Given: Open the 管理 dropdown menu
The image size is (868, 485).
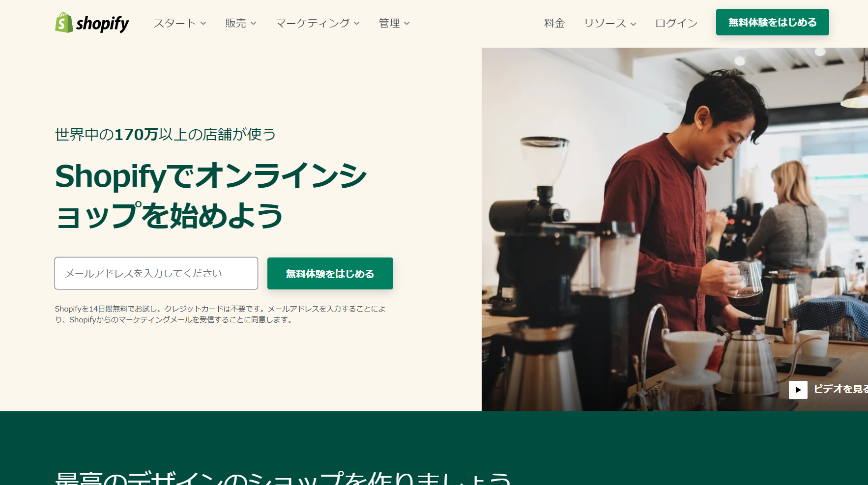Looking at the screenshot, I should tap(394, 23).
